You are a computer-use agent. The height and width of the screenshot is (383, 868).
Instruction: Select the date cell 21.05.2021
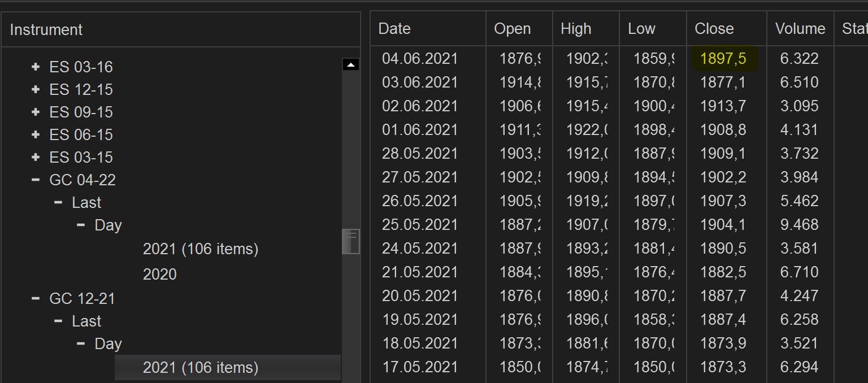tap(420, 272)
